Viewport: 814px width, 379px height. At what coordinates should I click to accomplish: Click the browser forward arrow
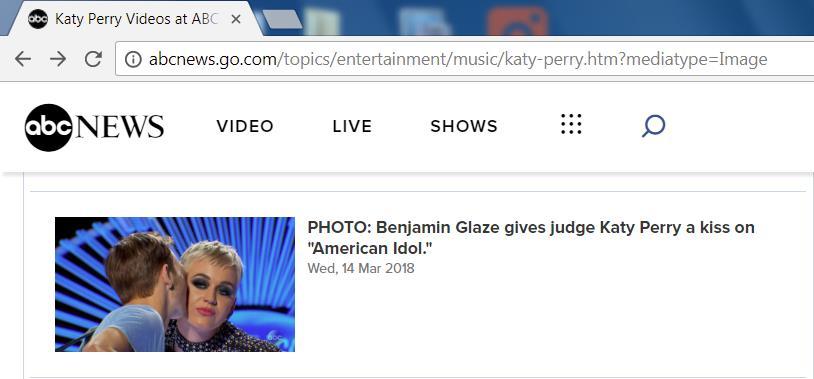click(x=58, y=59)
